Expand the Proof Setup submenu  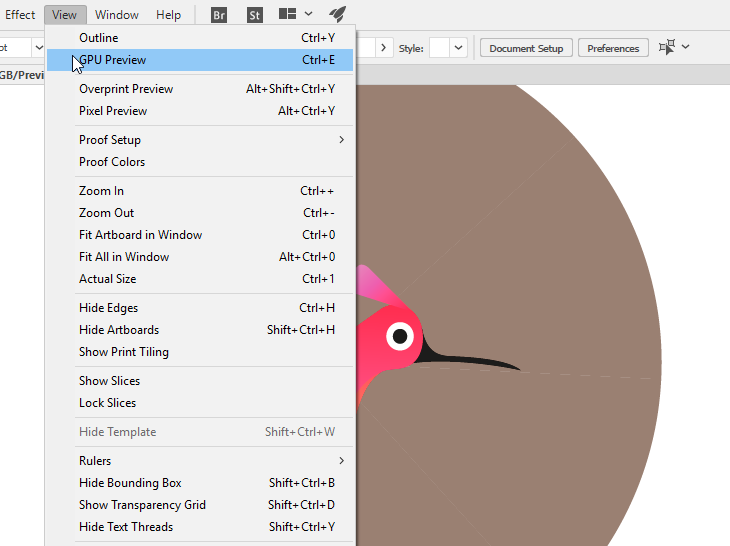200,140
